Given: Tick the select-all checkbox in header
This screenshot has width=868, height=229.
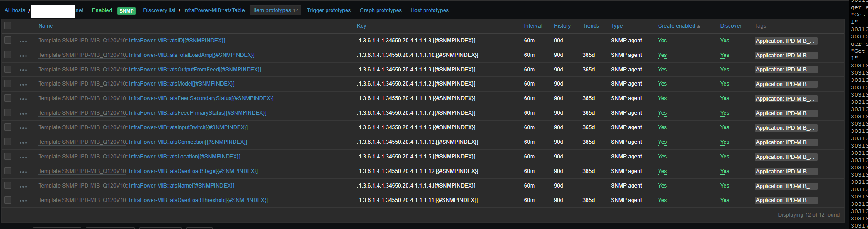Looking at the screenshot, I should pos(8,25).
